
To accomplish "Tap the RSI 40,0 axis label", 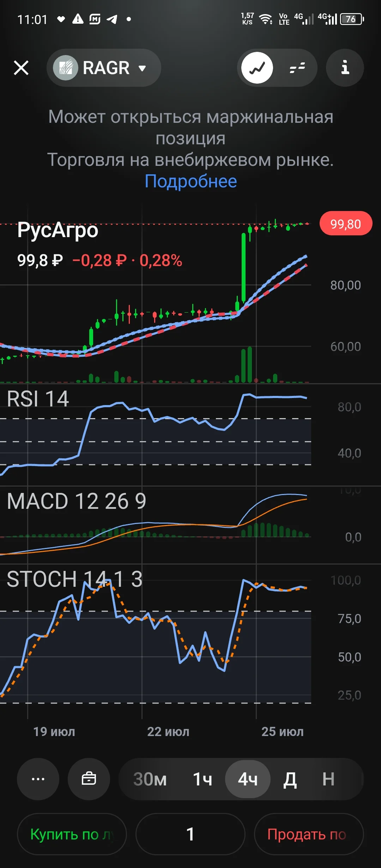I will click(x=350, y=453).
